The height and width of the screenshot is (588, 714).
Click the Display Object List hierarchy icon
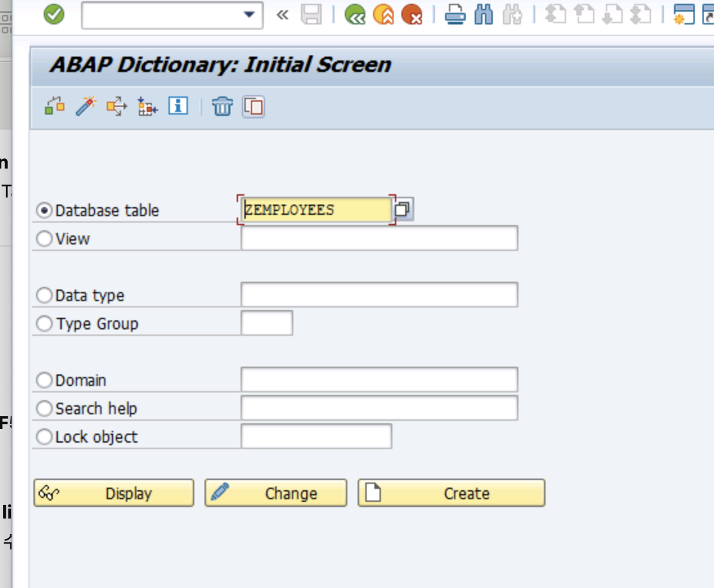147,107
